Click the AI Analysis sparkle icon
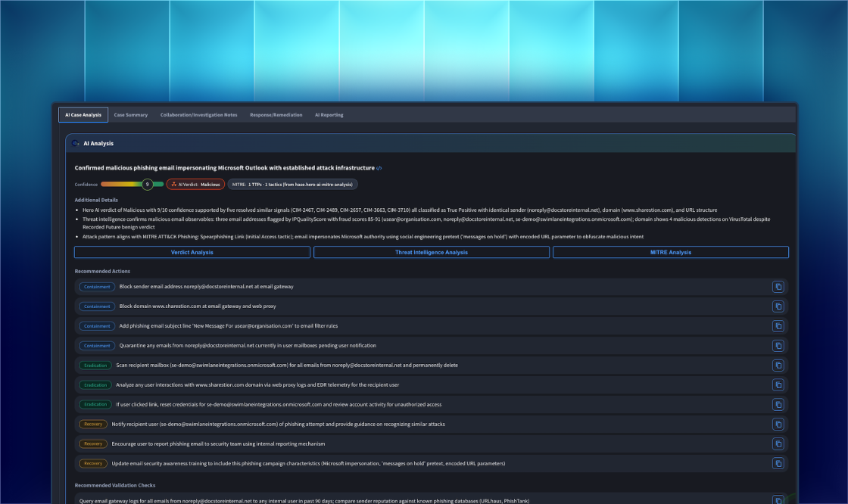The width and height of the screenshot is (848, 504). [76, 142]
